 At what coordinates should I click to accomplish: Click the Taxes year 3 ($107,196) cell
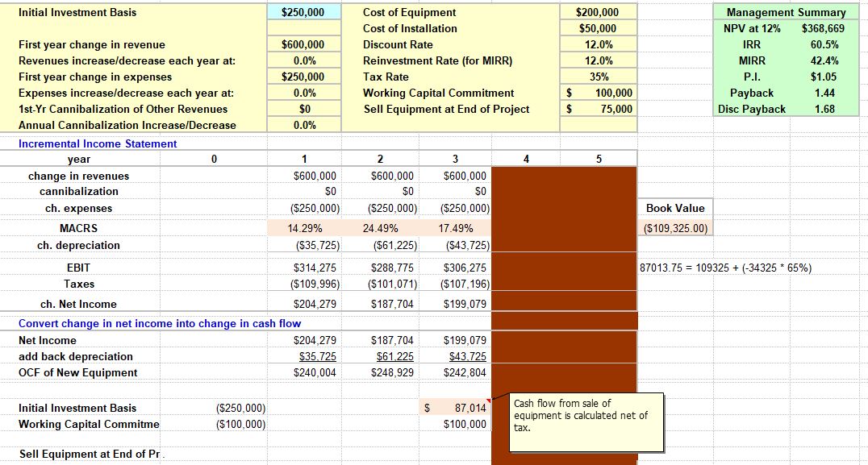455,284
